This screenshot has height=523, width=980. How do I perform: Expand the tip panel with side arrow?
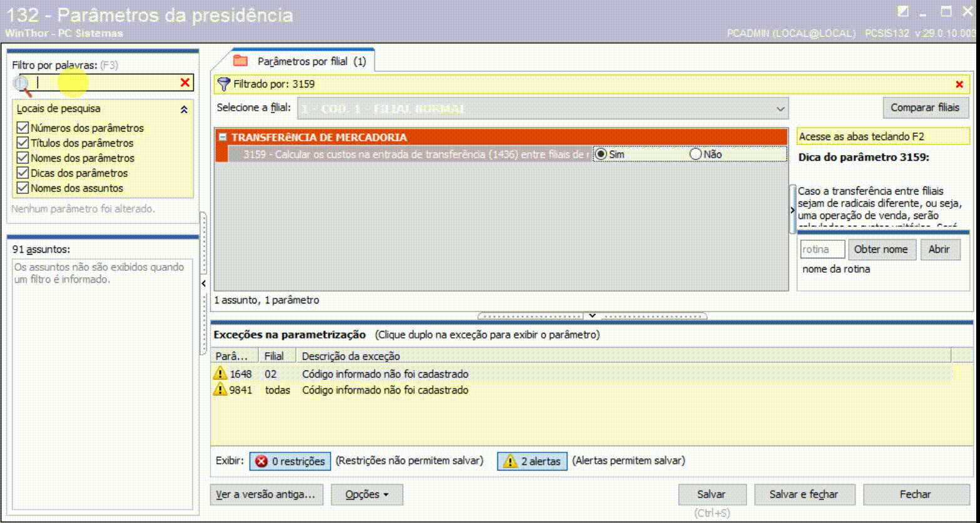coord(793,210)
